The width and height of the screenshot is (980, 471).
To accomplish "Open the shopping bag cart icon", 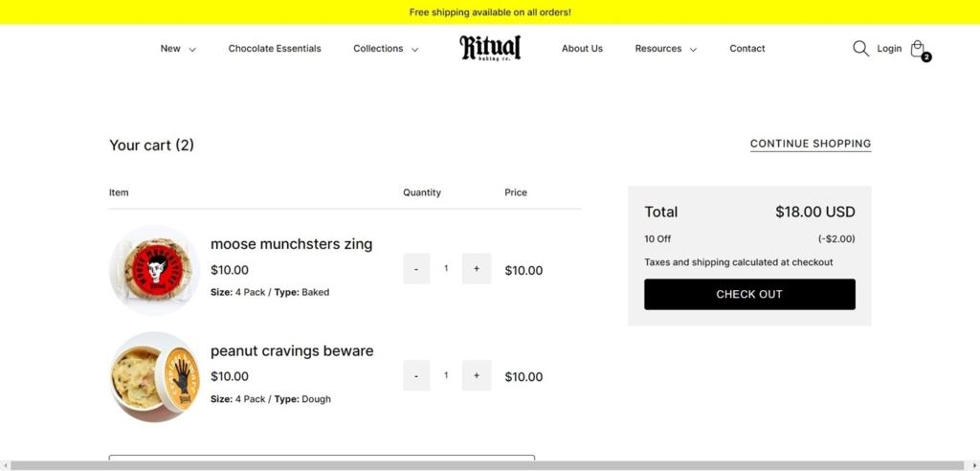I will tap(918, 49).
